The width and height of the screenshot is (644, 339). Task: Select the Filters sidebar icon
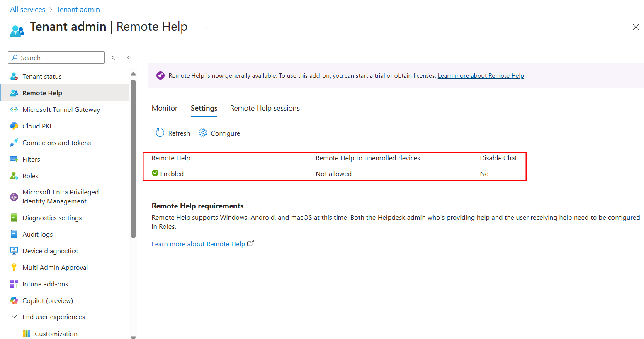click(14, 159)
